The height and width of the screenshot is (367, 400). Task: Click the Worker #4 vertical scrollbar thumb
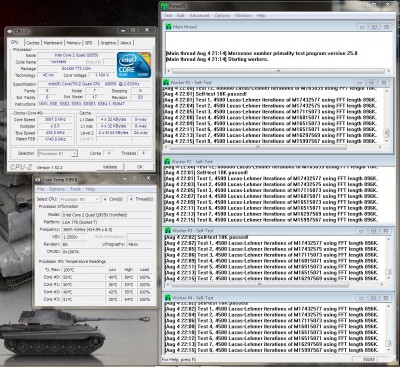click(x=388, y=343)
